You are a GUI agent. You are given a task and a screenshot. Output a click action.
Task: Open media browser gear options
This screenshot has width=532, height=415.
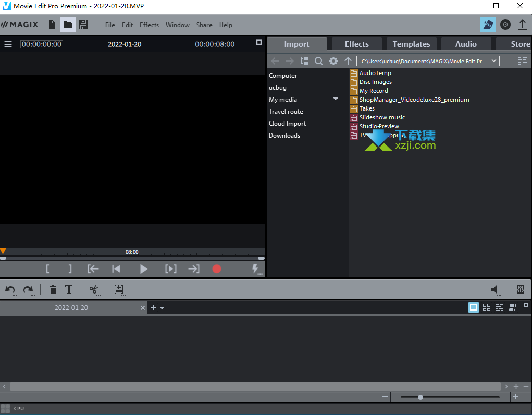point(333,61)
